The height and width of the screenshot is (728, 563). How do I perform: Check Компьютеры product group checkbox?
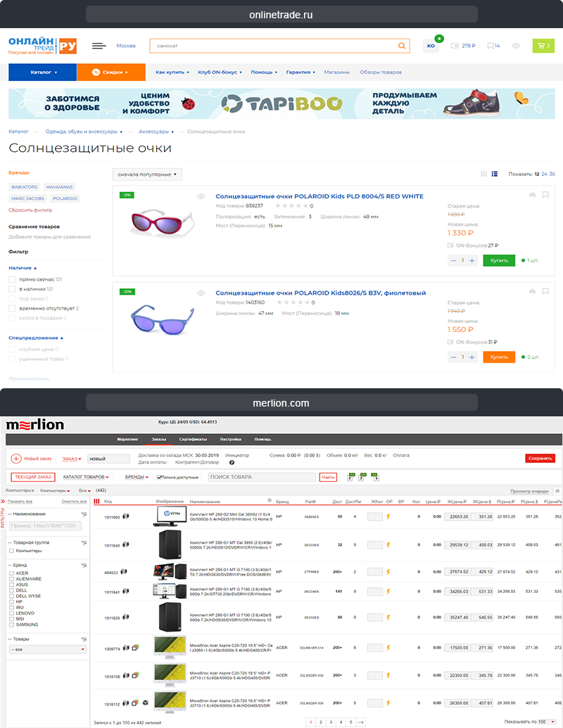pyautogui.click(x=12, y=551)
